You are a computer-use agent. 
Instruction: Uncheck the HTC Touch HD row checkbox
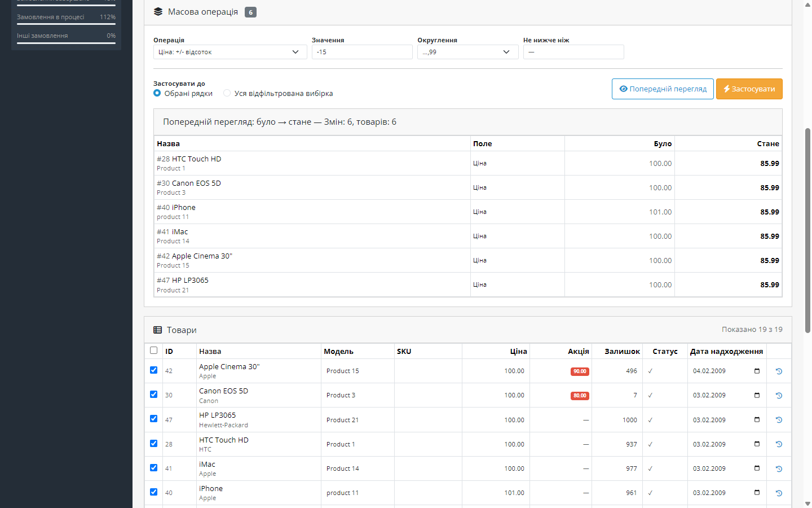[x=153, y=444]
